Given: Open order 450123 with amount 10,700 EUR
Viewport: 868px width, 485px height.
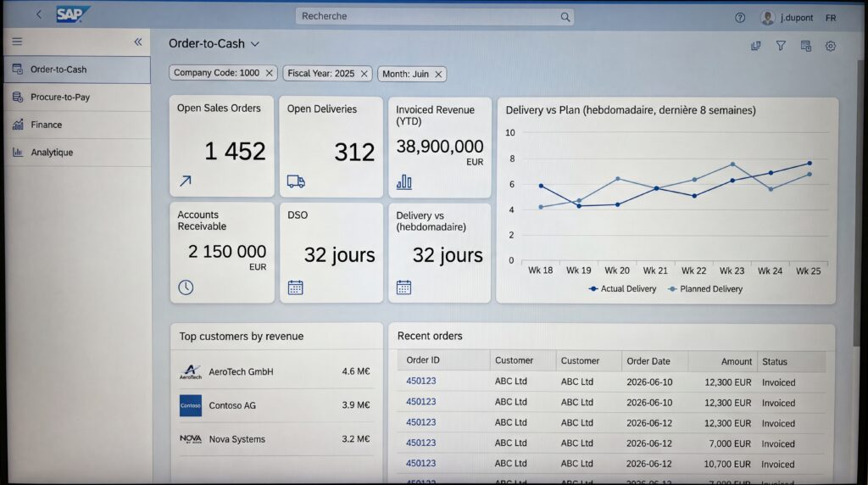Looking at the screenshot, I should tap(420, 464).
